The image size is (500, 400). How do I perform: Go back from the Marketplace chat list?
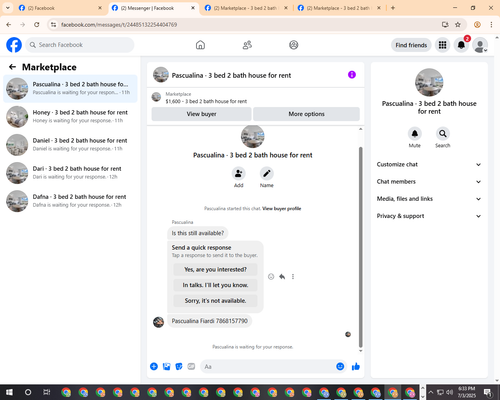click(x=12, y=67)
